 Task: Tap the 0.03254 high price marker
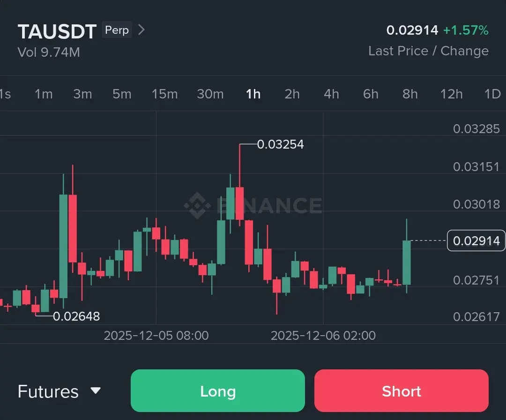point(281,144)
